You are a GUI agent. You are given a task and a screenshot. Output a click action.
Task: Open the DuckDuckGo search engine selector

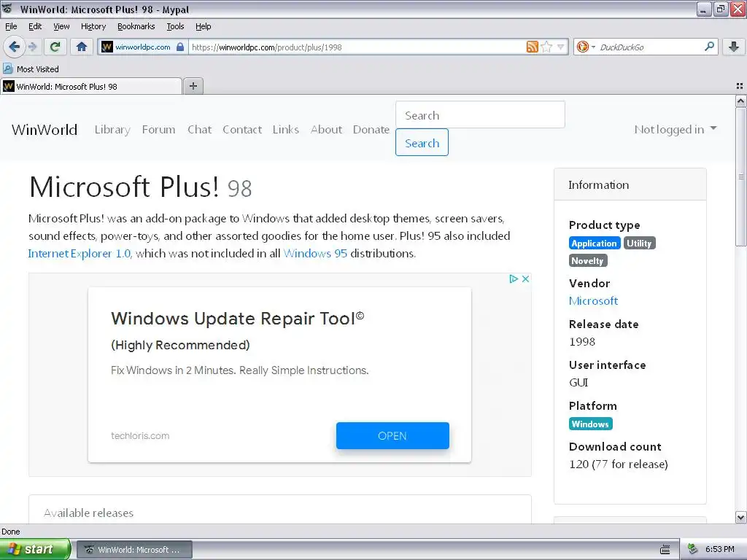click(586, 47)
